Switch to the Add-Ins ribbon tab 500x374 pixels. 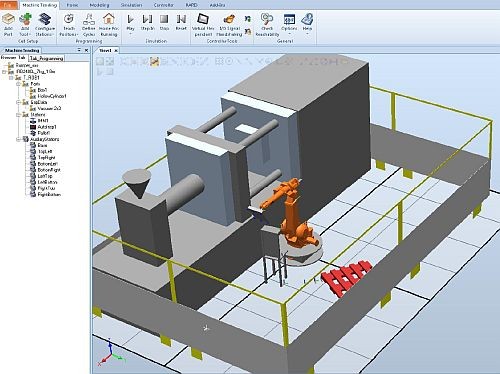pos(217,5)
